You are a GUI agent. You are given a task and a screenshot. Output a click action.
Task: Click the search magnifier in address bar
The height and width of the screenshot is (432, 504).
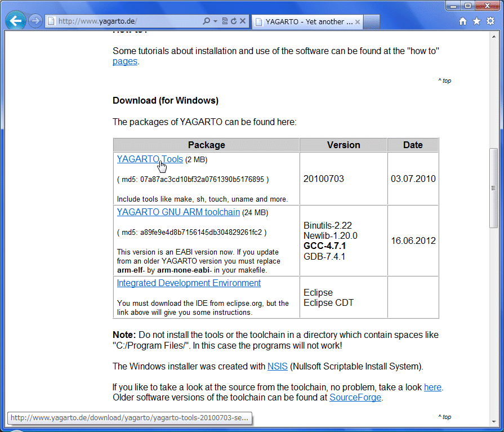(206, 21)
